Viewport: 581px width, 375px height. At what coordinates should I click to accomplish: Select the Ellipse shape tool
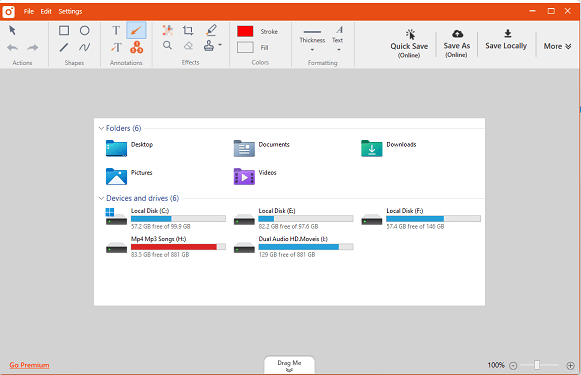pos(84,30)
